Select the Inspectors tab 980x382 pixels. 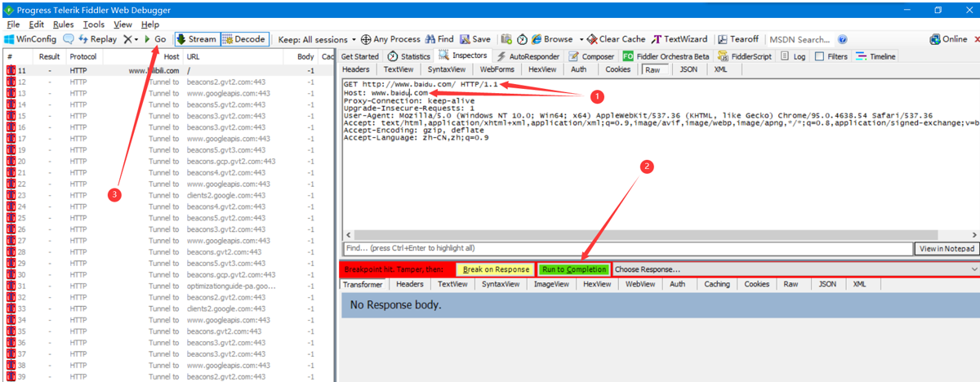(x=463, y=56)
